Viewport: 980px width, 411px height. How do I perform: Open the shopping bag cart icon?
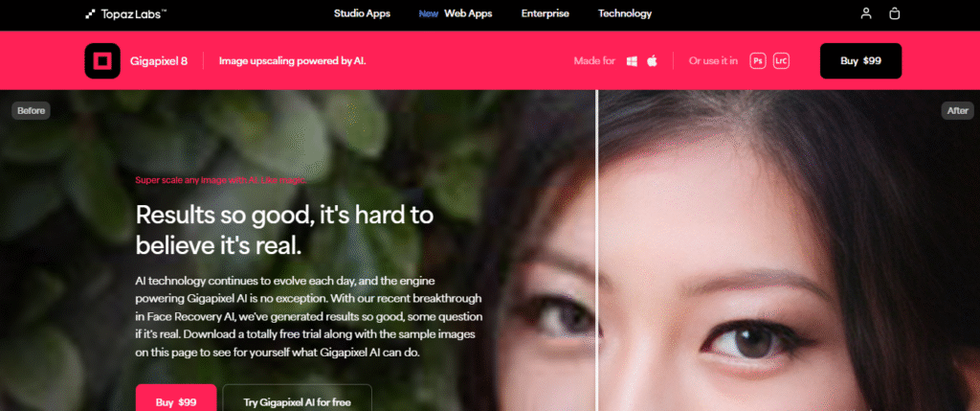coord(895,13)
